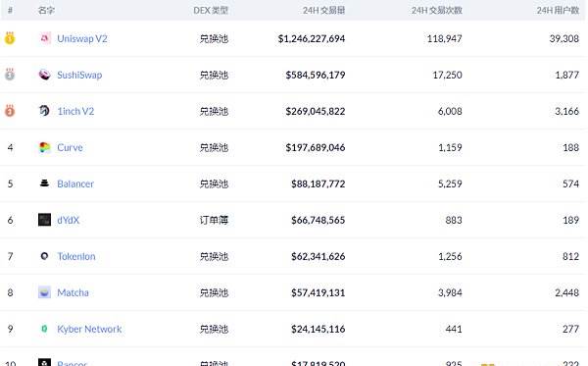Click the Tokenlon ring icon
The height and width of the screenshot is (366, 588).
point(45,256)
